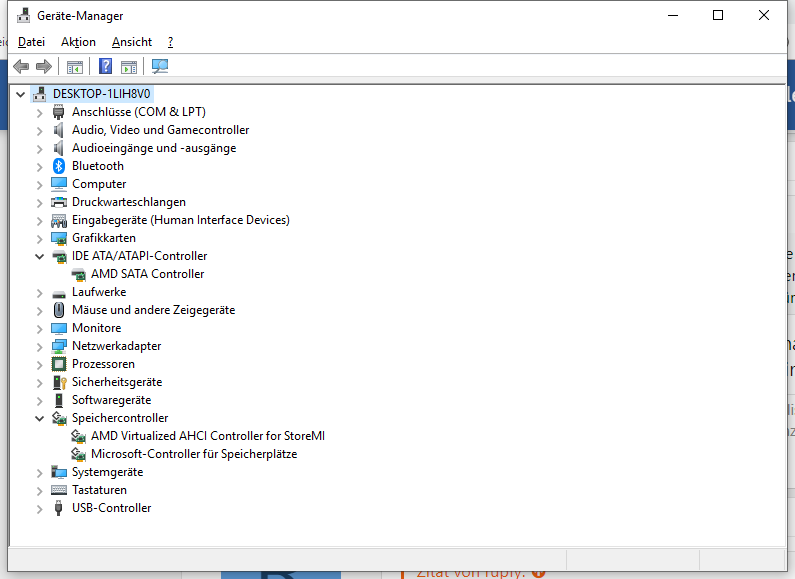The height and width of the screenshot is (579, 795).
Task: Click the USB-Controller plug icon
Action: [x=59, y=508]
